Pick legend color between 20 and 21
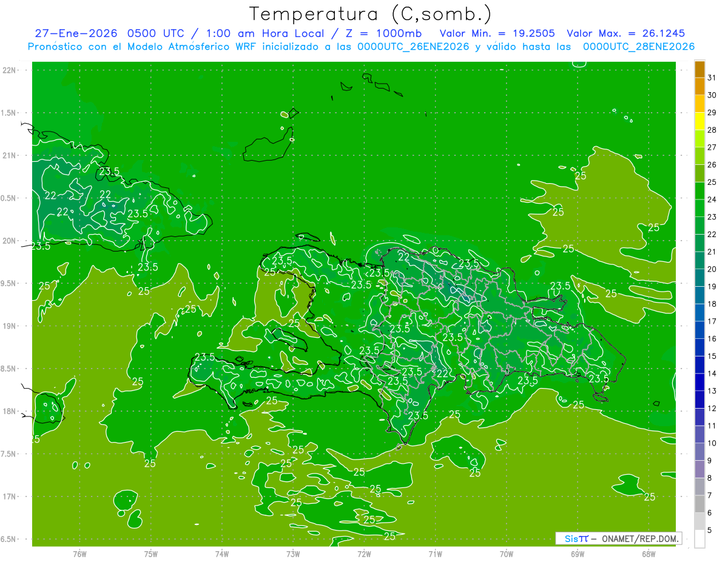The height and width of the screenshot is (562, 728). pyautogui.click(x=699, y=260)
